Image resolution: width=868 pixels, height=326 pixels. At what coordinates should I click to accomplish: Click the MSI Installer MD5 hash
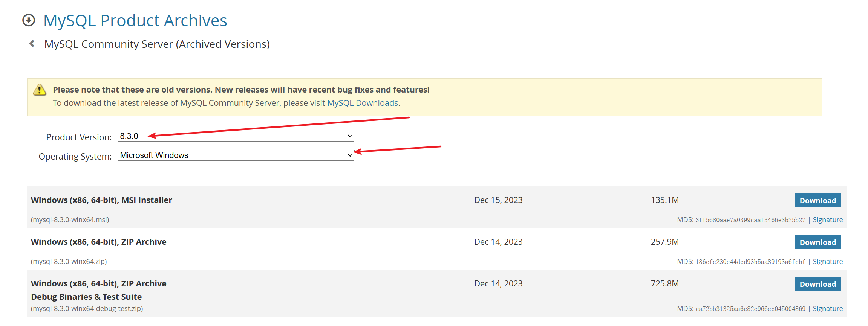pos(750,220)
